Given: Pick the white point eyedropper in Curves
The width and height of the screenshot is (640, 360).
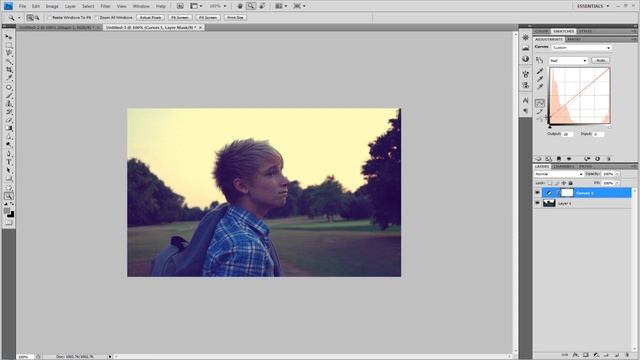Looking at the screenshot, I should coord(540,87).
